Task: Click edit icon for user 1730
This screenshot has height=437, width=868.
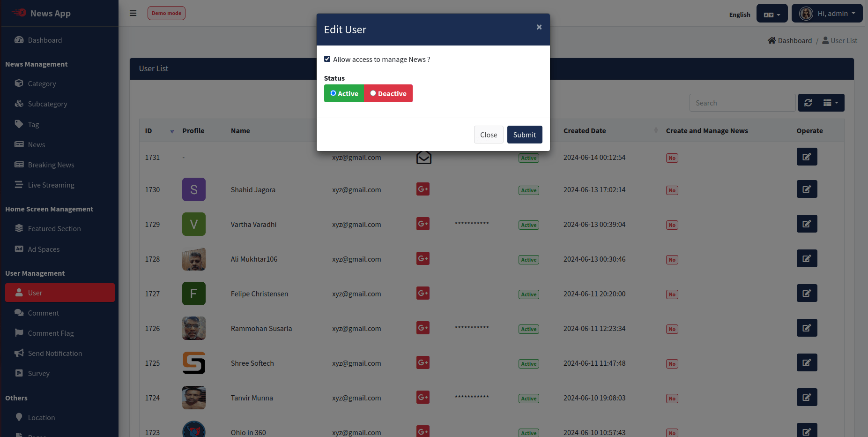Action: (807, 189)
